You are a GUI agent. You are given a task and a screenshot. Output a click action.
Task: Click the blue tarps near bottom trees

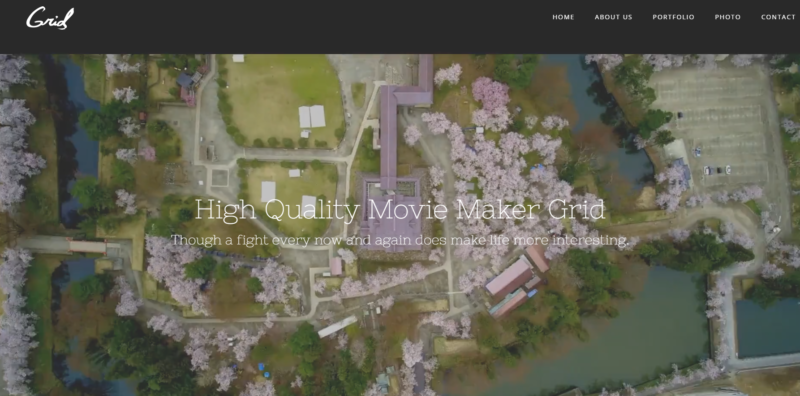[263, 370]
